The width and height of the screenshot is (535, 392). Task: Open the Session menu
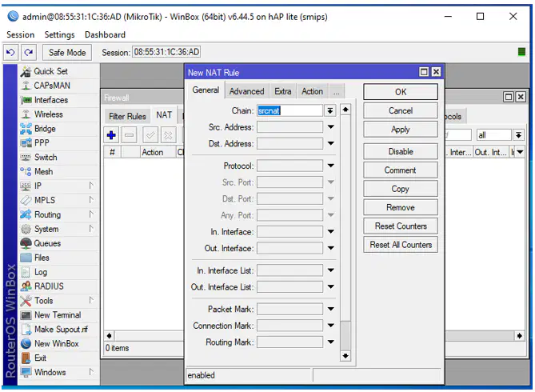pyautogui.click(x=21, y=35)
